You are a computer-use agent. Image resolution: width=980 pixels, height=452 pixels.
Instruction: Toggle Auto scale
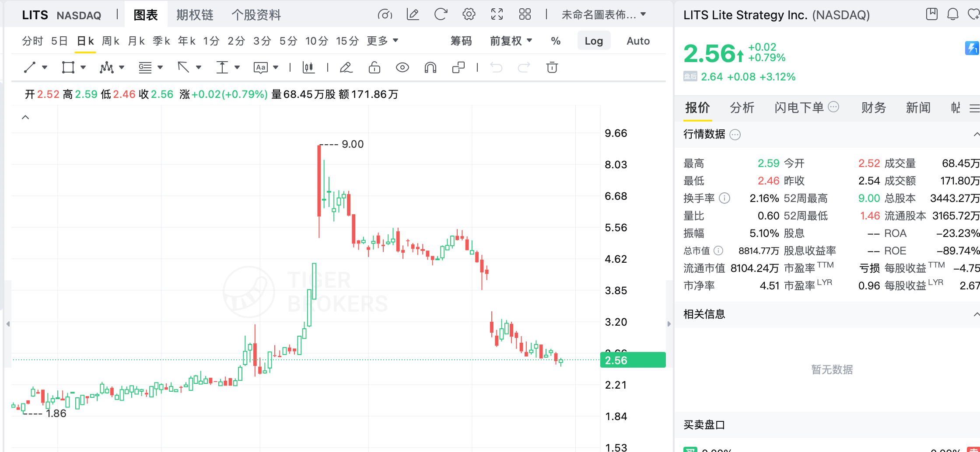coord(638,41)
